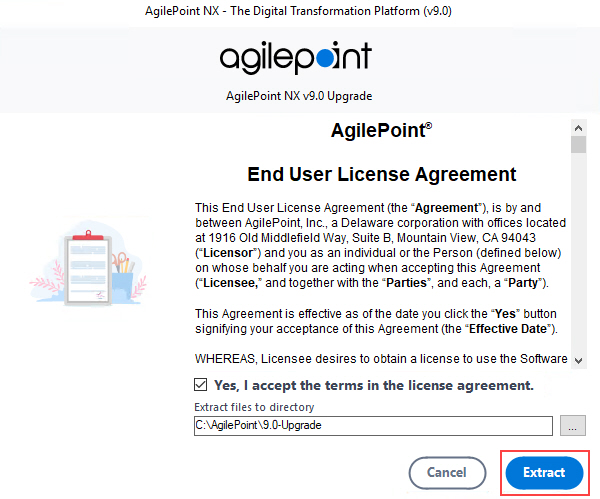Click the 'WHEREAS, Licensee desires' line
Screen dimensions: 600x499
pyautogui.click(x=381, y=359)
